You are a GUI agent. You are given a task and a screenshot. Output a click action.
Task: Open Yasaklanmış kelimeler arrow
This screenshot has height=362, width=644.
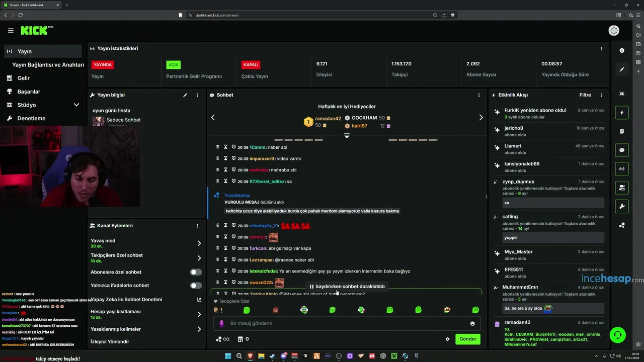(199, 329)
